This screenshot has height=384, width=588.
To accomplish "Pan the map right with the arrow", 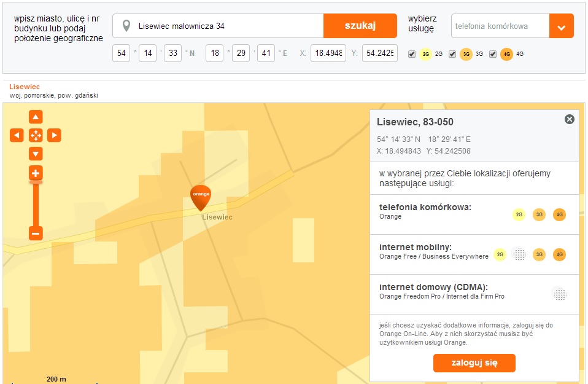I will click(54, 135).
